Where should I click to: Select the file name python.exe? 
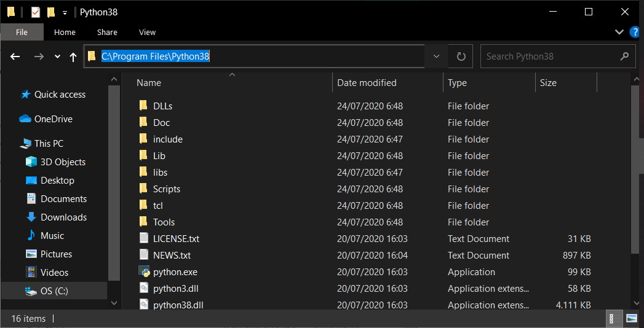tap(175, 272)
